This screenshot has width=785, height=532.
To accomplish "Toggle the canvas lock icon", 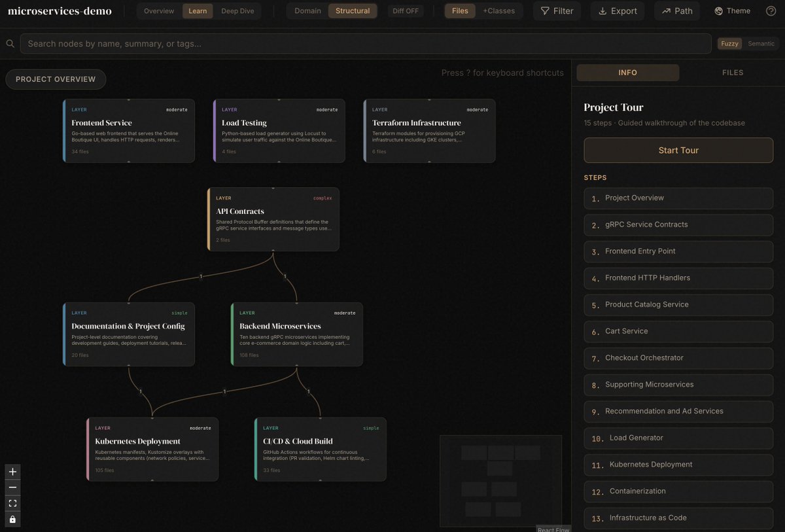I will (x=12, y=520).
